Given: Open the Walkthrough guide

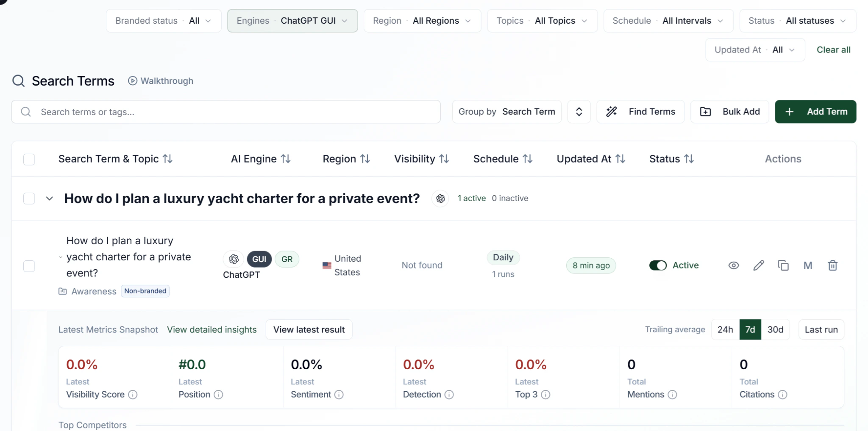Looking at the screenshot, I should (x=161, y=81).
